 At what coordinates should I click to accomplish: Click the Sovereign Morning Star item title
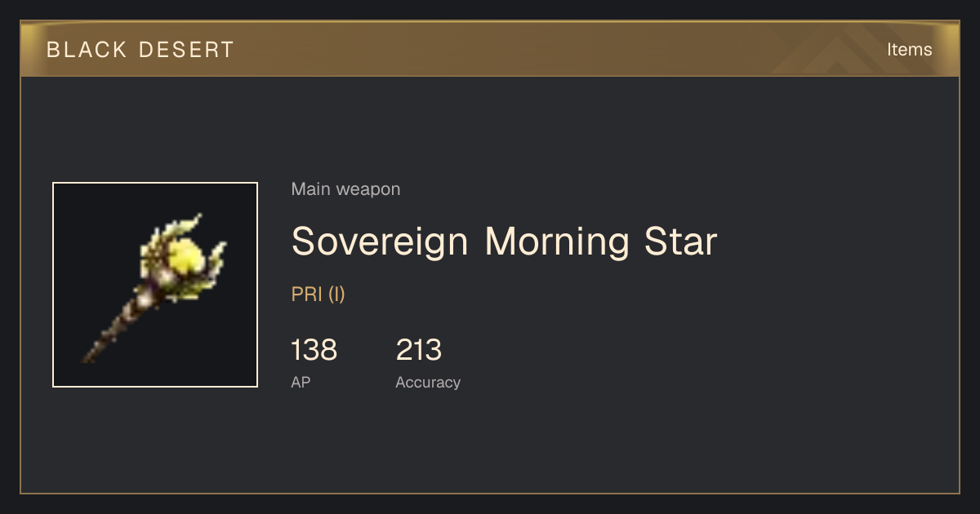click(504, 241)
